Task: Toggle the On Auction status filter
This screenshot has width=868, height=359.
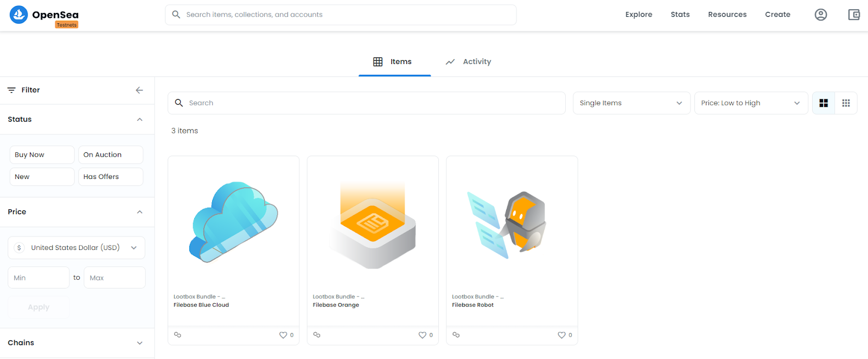Action: coord(111,155)
